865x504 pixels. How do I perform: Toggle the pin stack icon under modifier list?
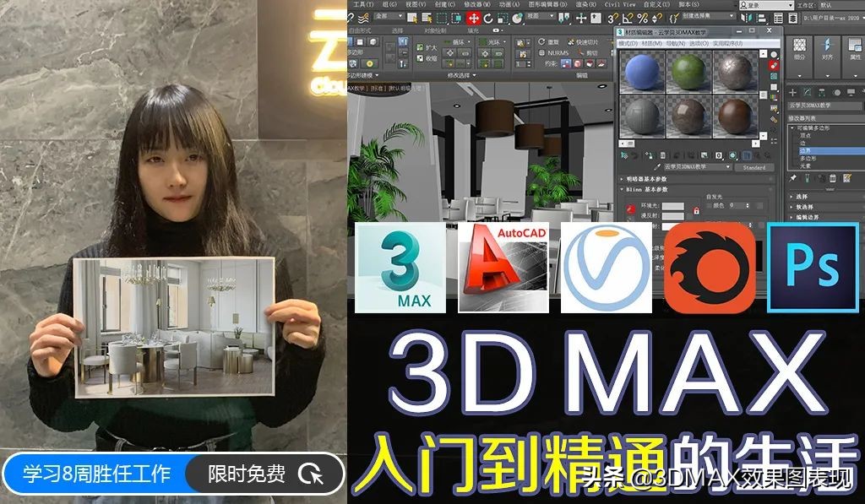(x=793, y=179)
